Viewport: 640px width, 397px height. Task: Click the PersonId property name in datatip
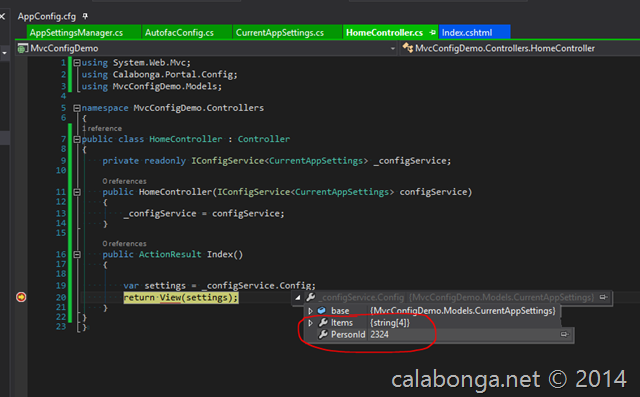coord(348,335)
